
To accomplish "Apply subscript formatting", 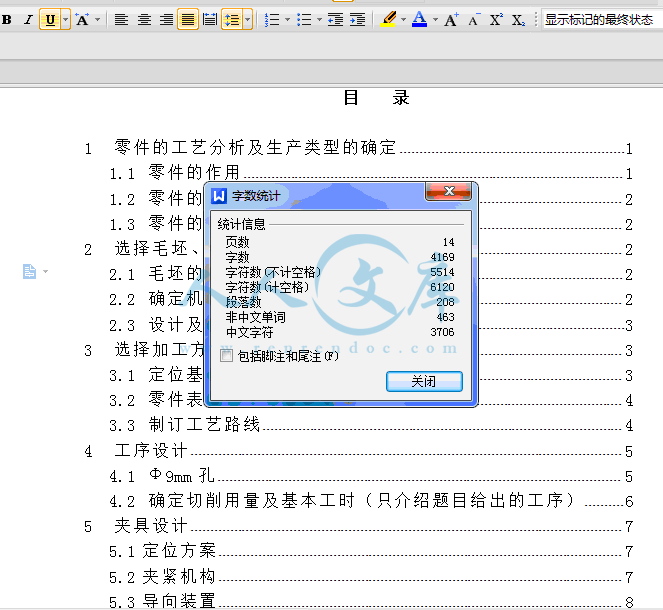I will click(x=518, y=19).
